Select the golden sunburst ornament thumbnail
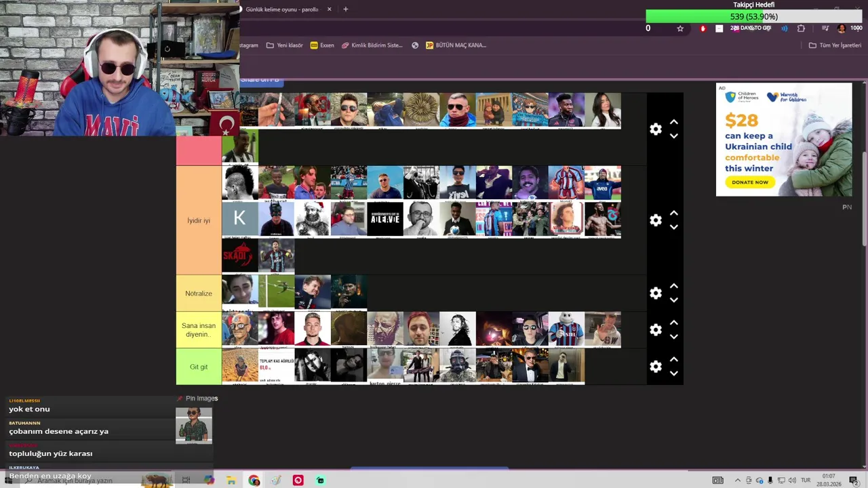The width and height of the screenshot is (868, 488). tap(421, 110)
